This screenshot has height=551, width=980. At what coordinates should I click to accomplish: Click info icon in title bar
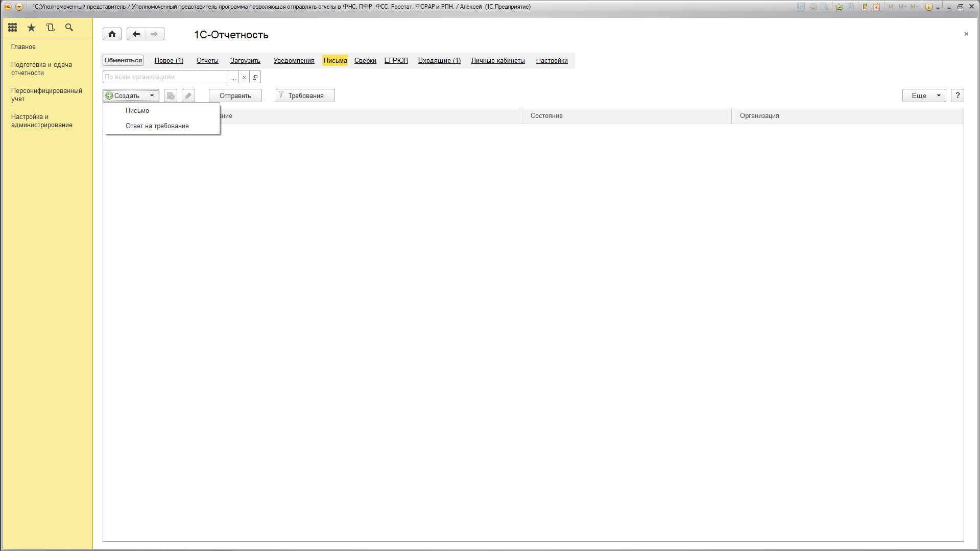coord(929,7)
